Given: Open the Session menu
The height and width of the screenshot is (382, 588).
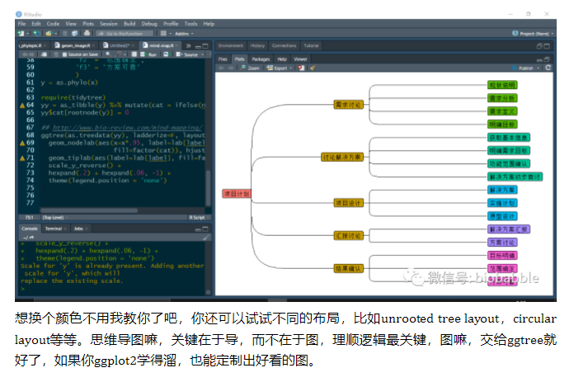Looking at the screenshot, I should coord(108,24).
